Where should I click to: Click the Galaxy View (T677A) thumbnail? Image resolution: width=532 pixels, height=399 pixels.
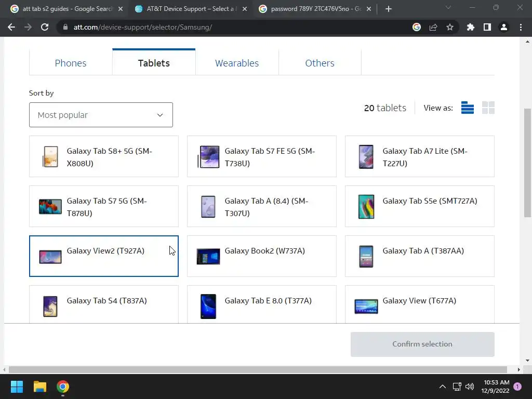pyautogui.click(x=366, y=307)
